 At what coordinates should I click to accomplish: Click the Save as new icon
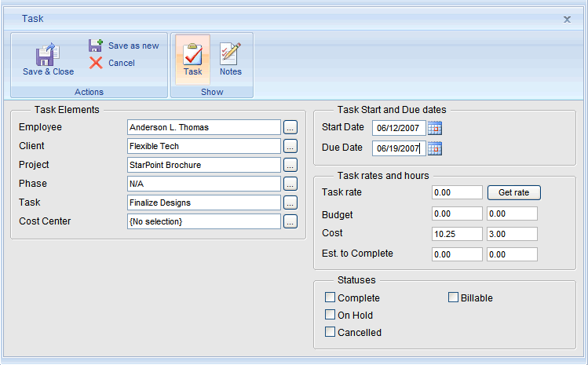[96, 46]
